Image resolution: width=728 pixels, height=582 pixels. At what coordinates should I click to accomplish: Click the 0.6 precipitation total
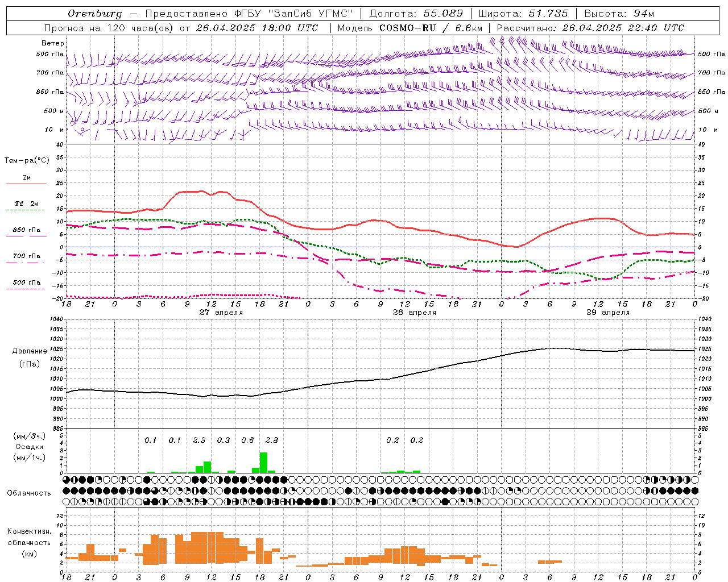tap(247, 440)
